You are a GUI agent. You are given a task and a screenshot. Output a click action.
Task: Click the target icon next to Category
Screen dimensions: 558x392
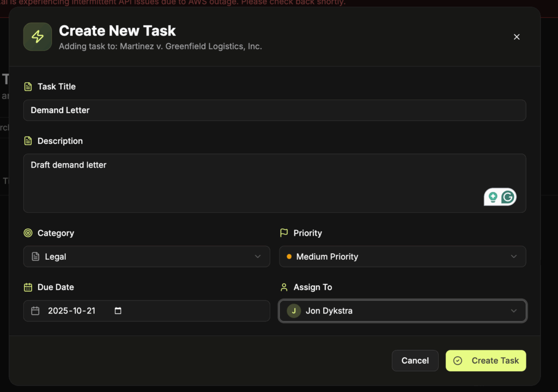(x=28, y=232)
